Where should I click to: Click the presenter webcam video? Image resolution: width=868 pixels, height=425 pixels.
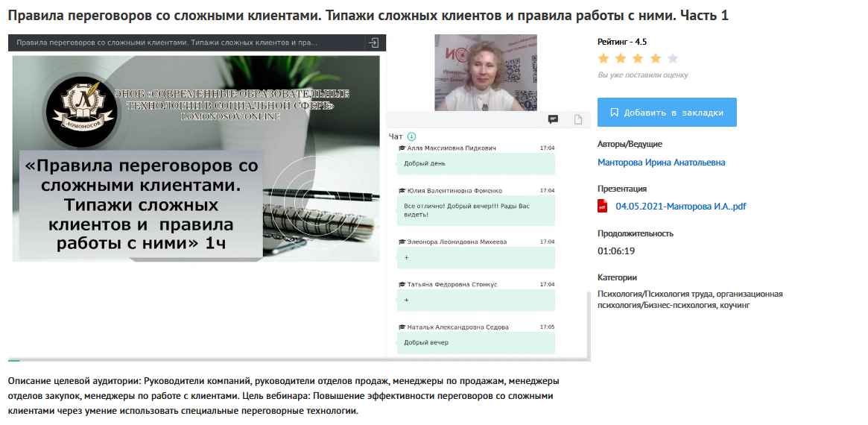point(486,73)
